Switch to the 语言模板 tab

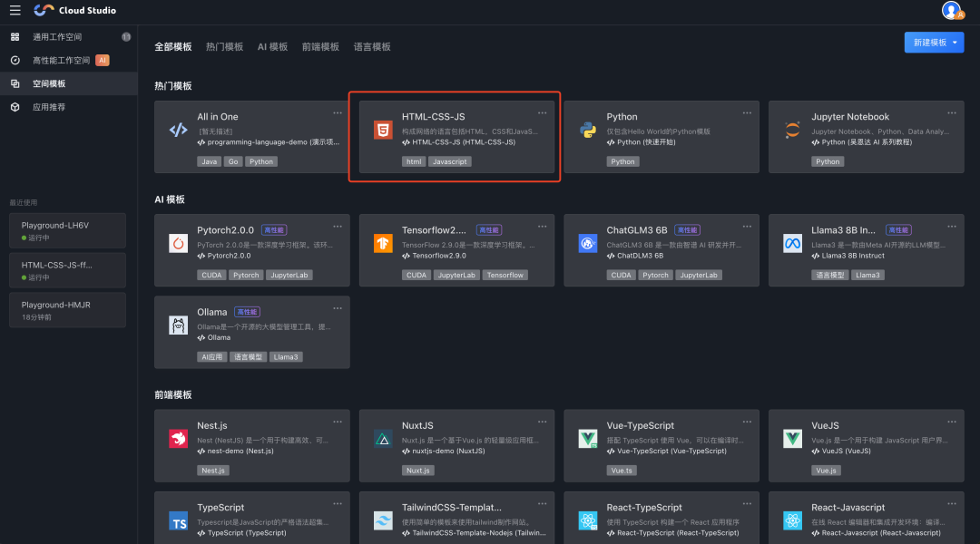[372, 47]
